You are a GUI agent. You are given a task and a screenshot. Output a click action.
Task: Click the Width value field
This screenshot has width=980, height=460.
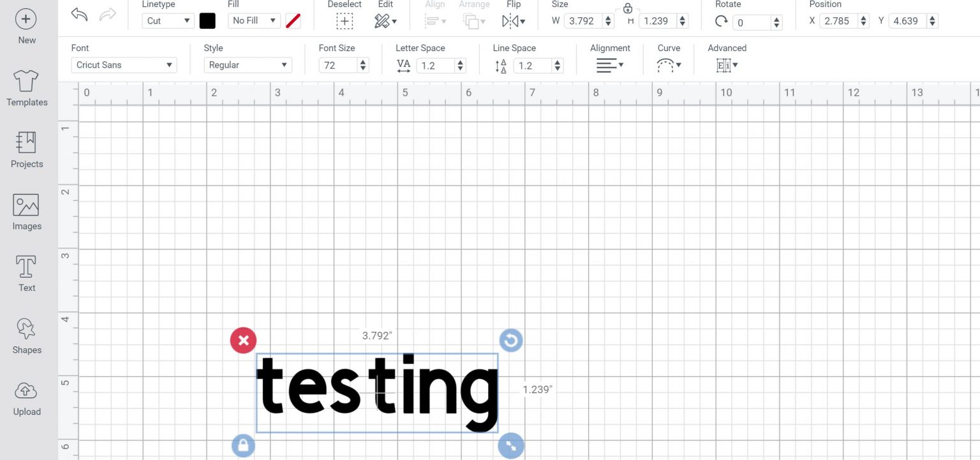(x=584, y=21)
